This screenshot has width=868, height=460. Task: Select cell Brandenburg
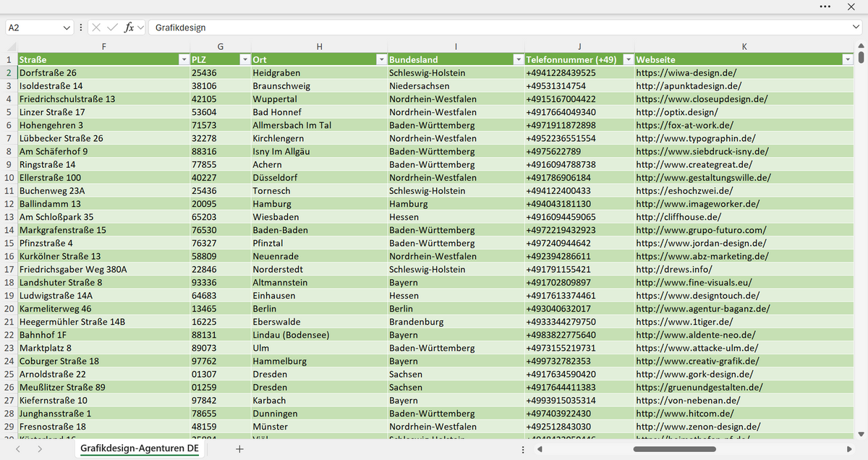tap(456, 322)
